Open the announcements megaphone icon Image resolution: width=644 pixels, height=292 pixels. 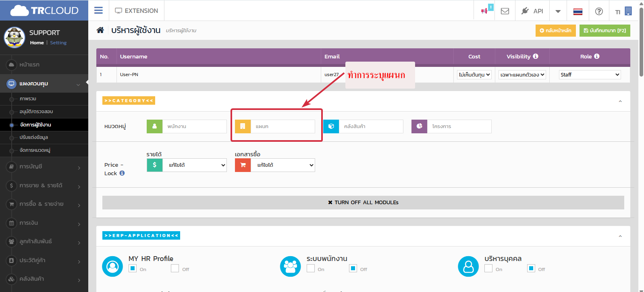coord(484,11)
